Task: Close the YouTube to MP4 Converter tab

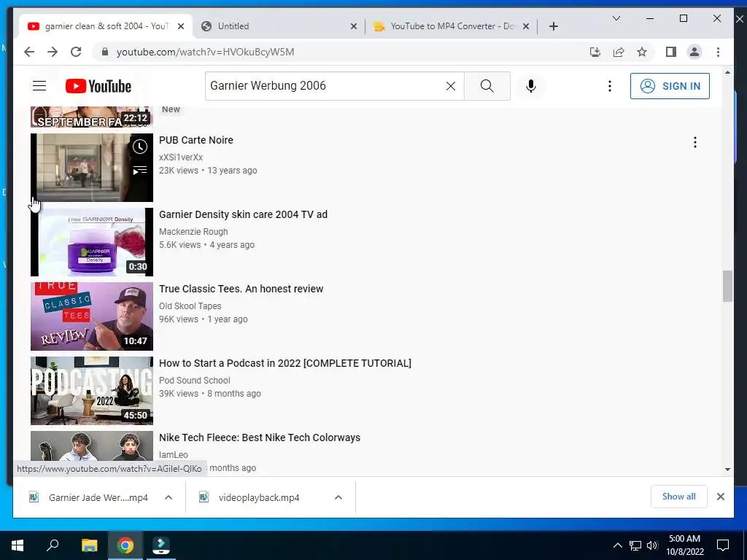Action: point(526,26)
